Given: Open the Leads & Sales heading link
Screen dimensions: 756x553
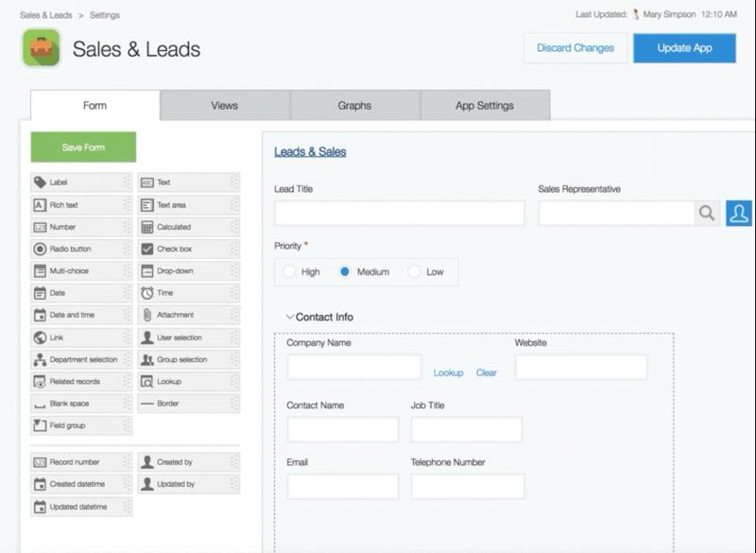Looking at the screenshot, I should pyautogui.click(x=310, y=152).
